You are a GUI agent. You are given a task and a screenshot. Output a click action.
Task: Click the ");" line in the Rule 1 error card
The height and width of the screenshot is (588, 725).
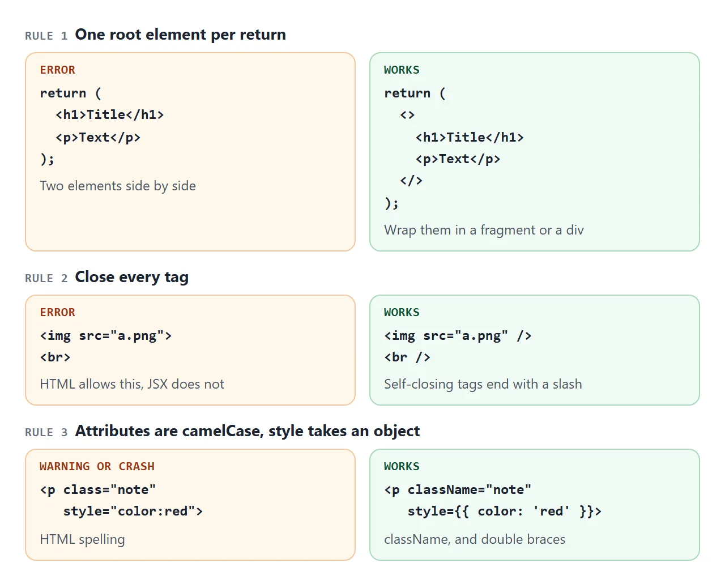(x=47, y=159)
